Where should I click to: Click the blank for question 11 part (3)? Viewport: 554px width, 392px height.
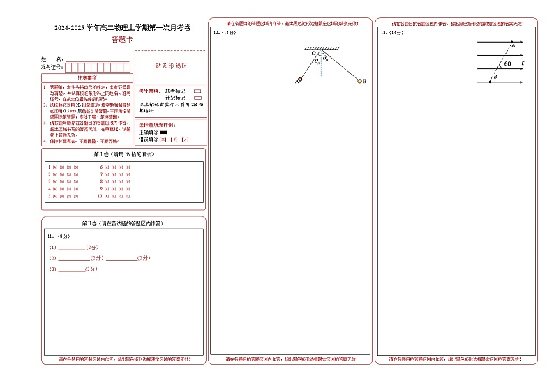(71, 269)
